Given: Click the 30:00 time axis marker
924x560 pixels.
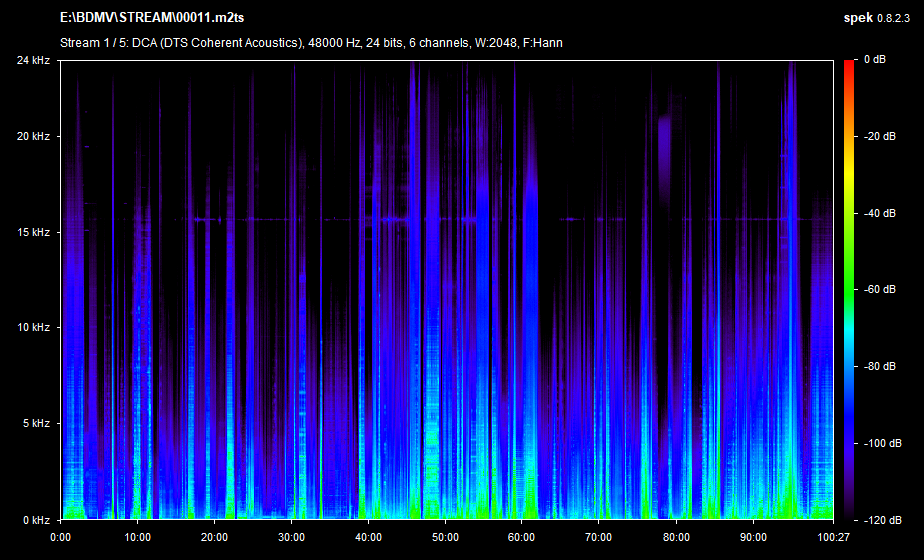Looking at the screenshot, I should click(291, 537).
